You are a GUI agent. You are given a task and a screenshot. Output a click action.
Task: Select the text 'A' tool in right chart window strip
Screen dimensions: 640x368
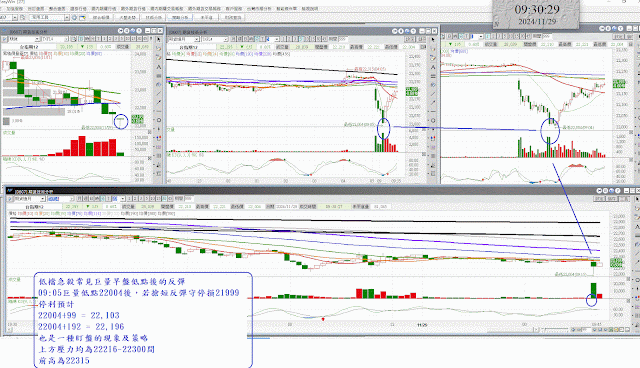(638, 65)
